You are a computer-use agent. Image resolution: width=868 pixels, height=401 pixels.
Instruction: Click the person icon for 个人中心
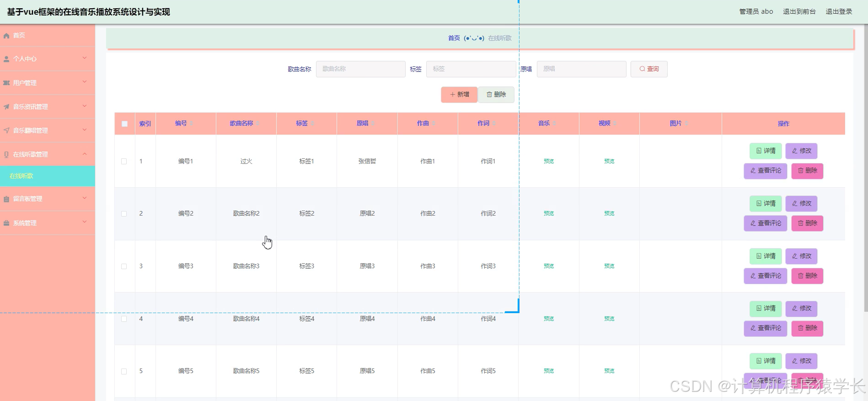[6, 59]
